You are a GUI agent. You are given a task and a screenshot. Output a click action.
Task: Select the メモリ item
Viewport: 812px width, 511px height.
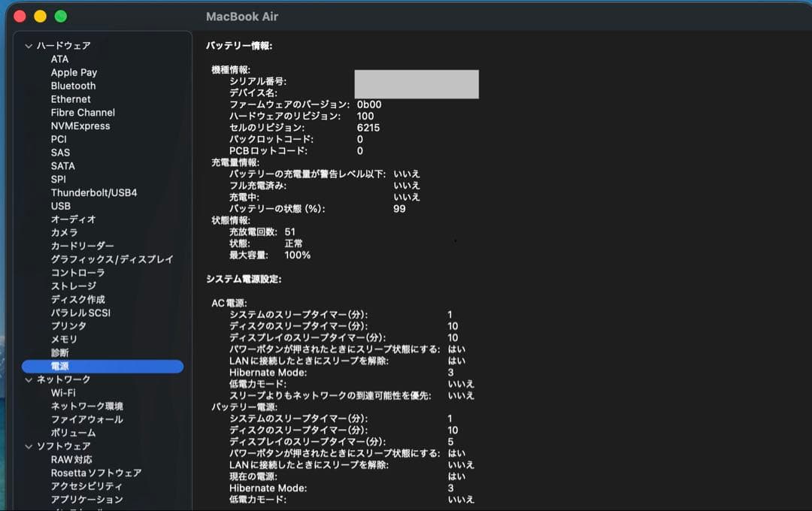(x=64, y=340)
